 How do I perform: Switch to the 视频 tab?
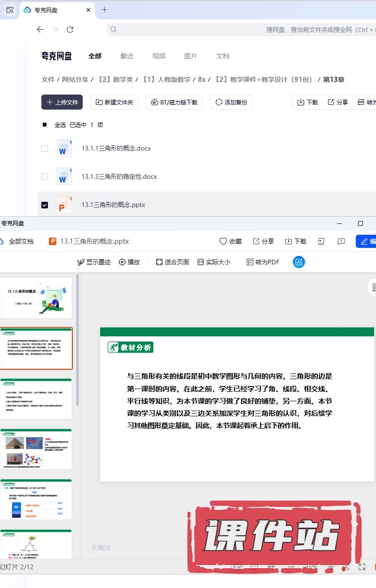pos(158,56)
